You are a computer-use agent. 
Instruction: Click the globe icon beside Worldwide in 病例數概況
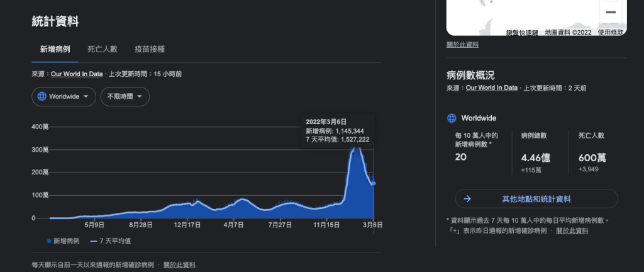451,118
